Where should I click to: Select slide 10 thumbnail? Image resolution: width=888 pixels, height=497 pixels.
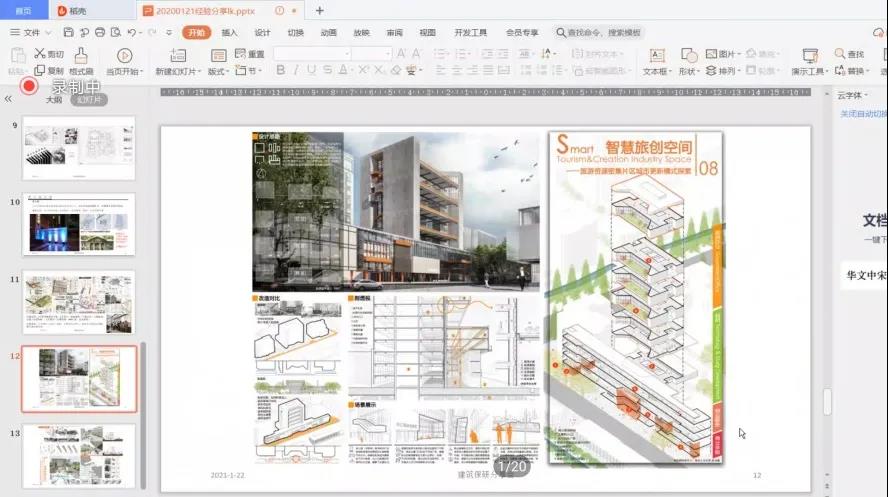point(79,224)
